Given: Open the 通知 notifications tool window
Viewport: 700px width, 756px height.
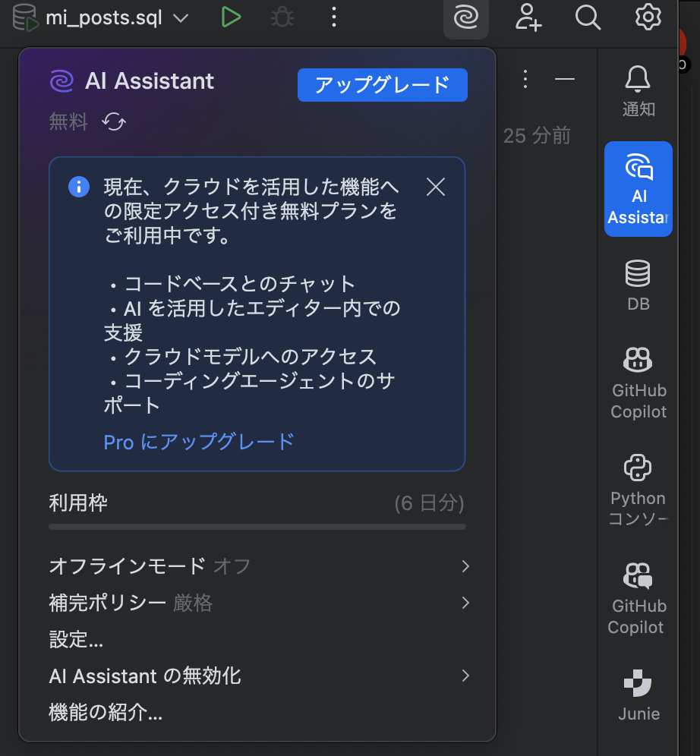Looking at the screenshot, I should pyautogui.click(x=639, y=91).
